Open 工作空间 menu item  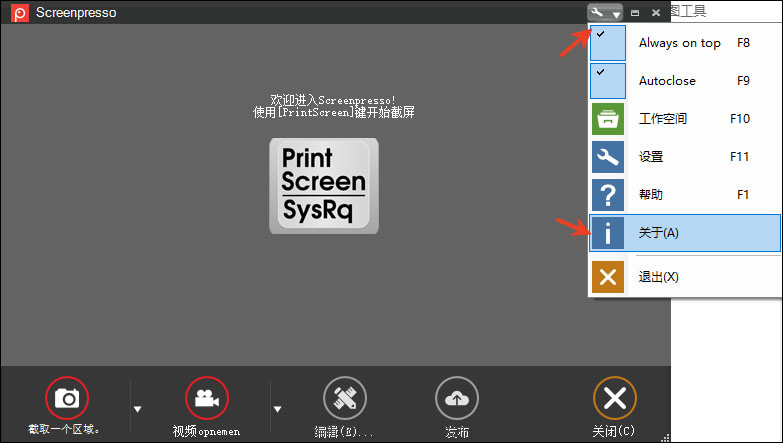[685, 119]
